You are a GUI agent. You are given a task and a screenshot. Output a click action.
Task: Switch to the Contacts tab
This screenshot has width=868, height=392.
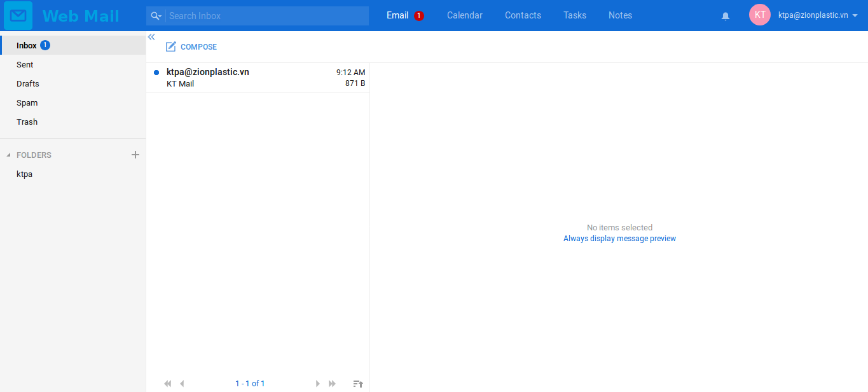click(x=523, y=15)
